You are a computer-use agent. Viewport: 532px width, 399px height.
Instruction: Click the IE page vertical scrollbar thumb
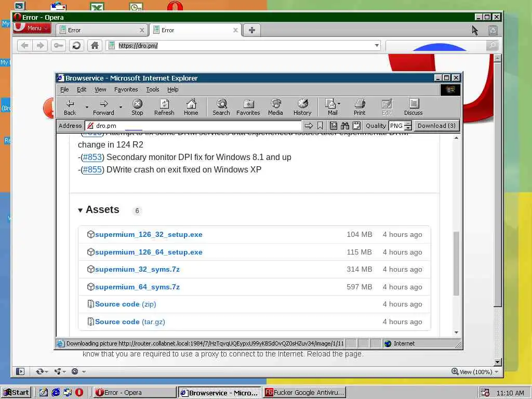click(x=456, y=264)
